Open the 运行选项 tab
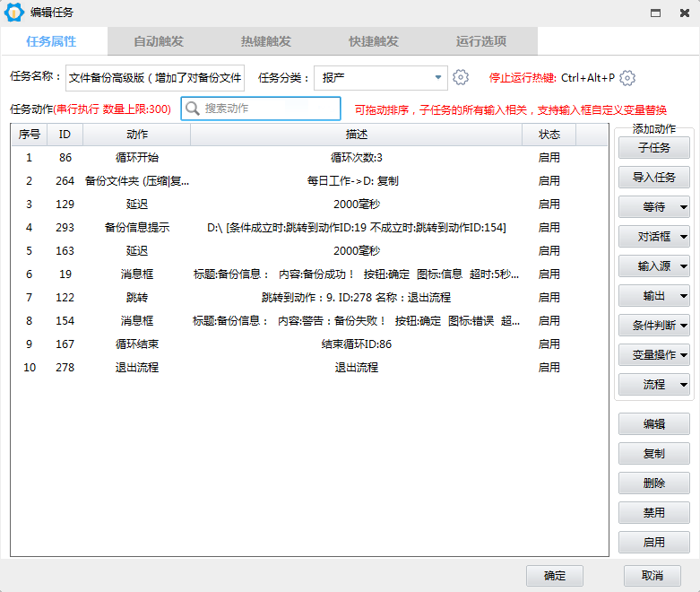The height and width of the screenshot is (592, 700). tap(481, 41)
